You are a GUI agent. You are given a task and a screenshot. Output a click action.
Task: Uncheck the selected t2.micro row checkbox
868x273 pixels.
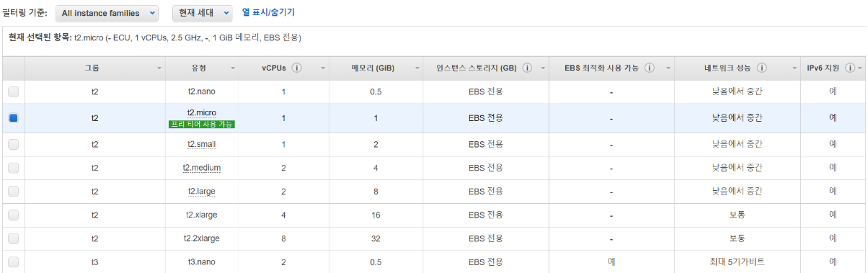14,118
